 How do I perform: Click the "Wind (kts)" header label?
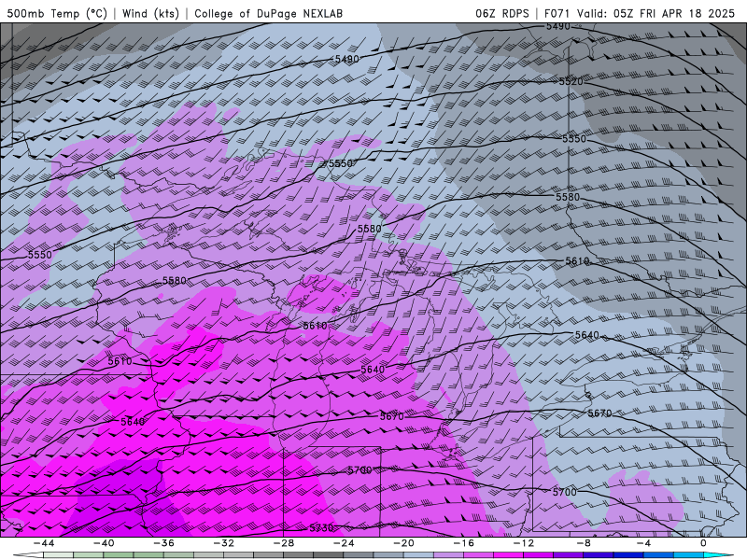click(x=150, y=13)
